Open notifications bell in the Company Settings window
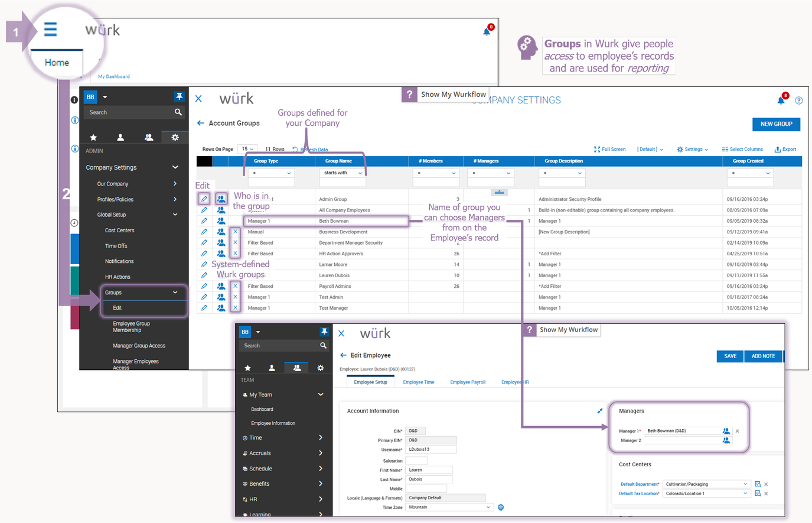This screenshot has height=523, width=812. [x=781, y=100]
